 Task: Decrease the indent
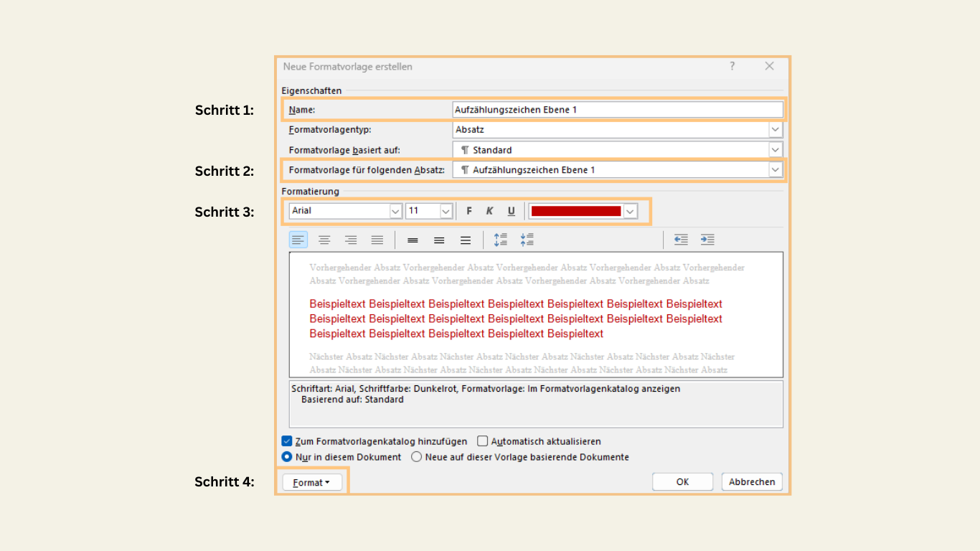pos(680,240)
